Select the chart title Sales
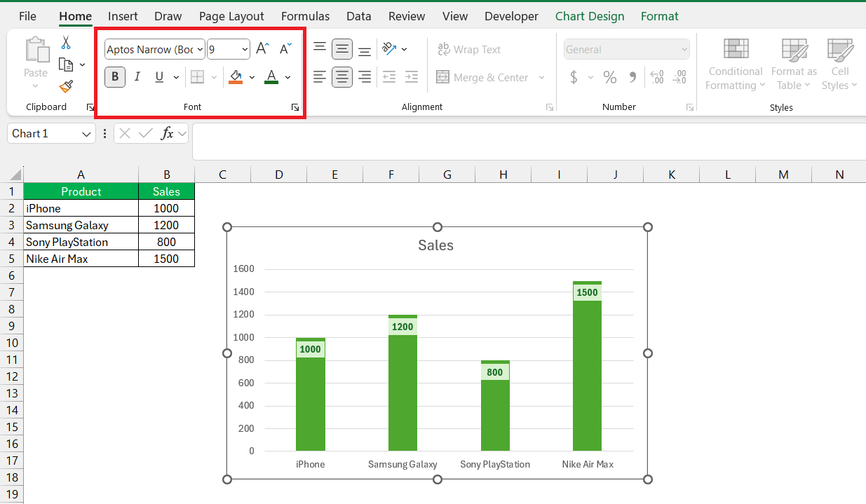The image size is (866, 504). [x=435, y=245]
